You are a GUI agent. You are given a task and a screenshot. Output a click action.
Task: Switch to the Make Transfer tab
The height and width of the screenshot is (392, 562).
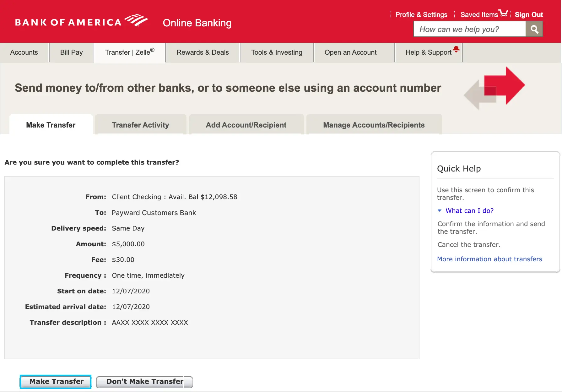[x=51, y=125]
